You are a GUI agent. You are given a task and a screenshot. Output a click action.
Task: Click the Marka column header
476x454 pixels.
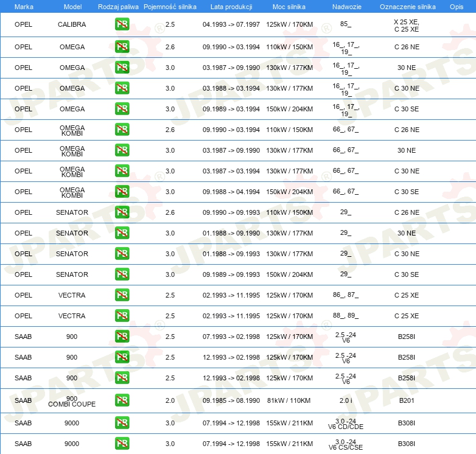click(24, 7)
